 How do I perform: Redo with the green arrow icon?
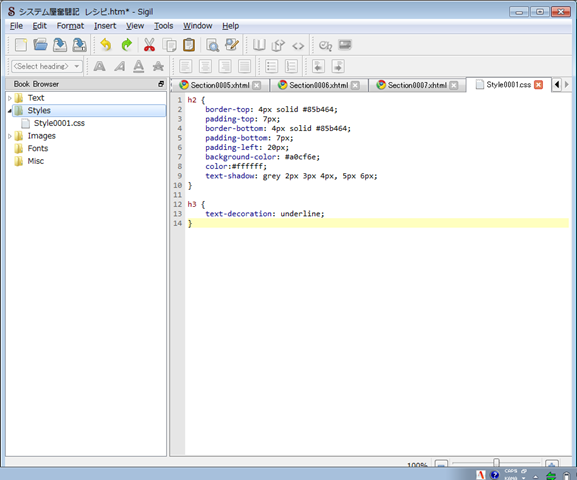click(x=127, y=45)
